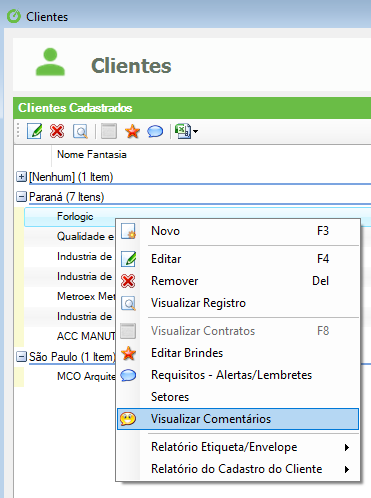Open Relatório Etiqueta/Envelope submenu arrow
The width and height of the screenshot is (371, 498).
(x=347, y=447)
